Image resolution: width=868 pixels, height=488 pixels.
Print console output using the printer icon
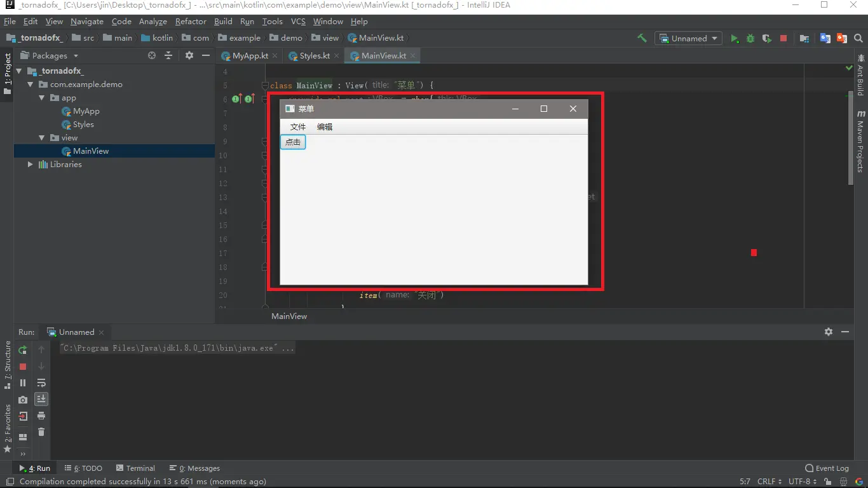(41, 416)
